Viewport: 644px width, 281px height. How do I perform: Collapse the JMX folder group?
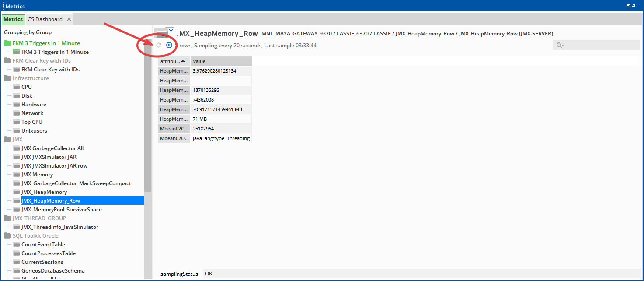click(7, 140)
